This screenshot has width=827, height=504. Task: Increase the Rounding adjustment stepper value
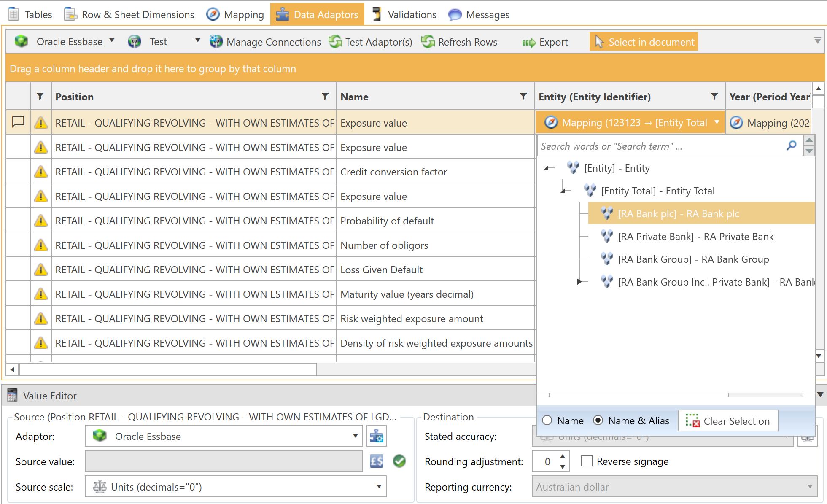point(563,456)
